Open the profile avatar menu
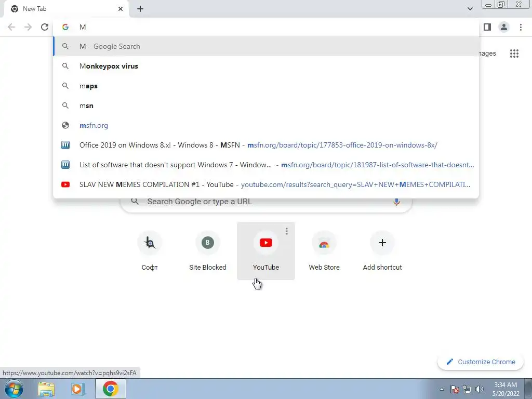 coord(504,27)
